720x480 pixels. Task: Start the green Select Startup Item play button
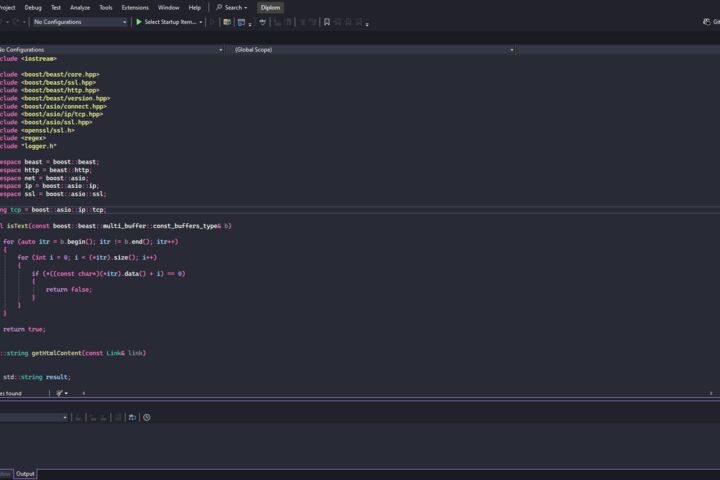coord(139,22)
